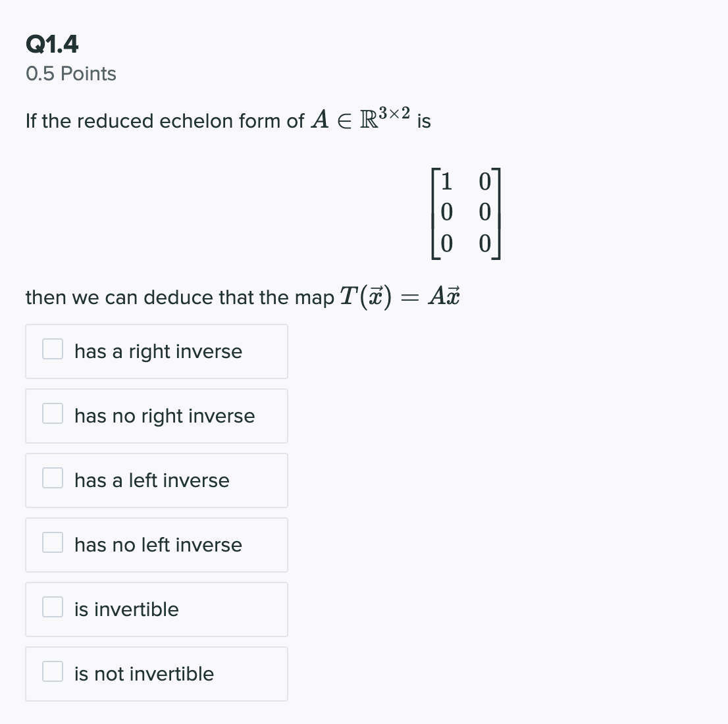Click the Q1.4 question heading
This screenshot has width=728, height=724.
52,43
